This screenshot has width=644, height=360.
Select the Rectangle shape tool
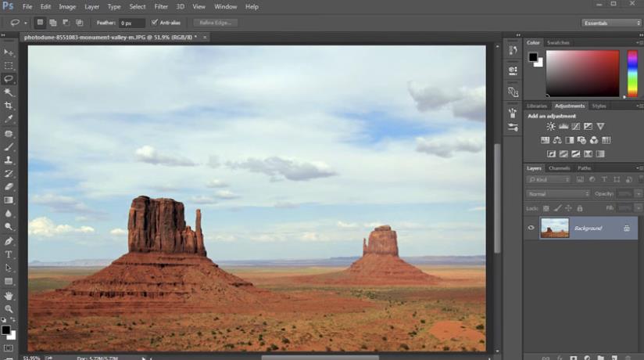pos(9,282)
